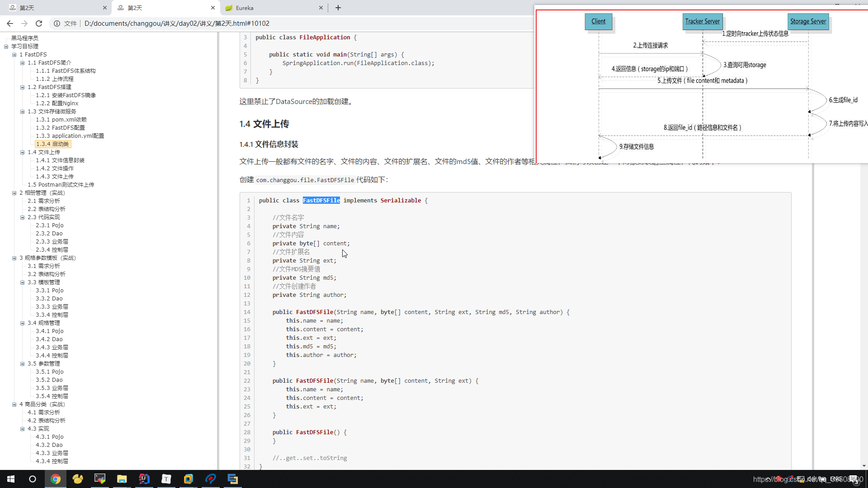Collapse the 3.4 规格管理 node

pos(23,323)
